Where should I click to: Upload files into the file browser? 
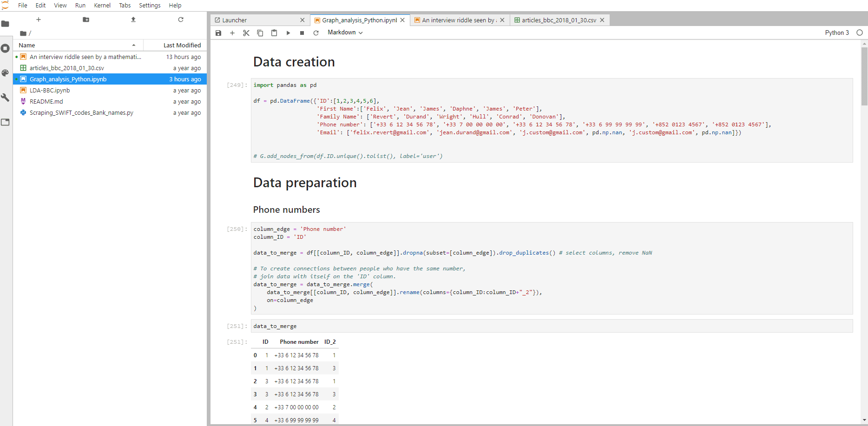pos(133,20)
